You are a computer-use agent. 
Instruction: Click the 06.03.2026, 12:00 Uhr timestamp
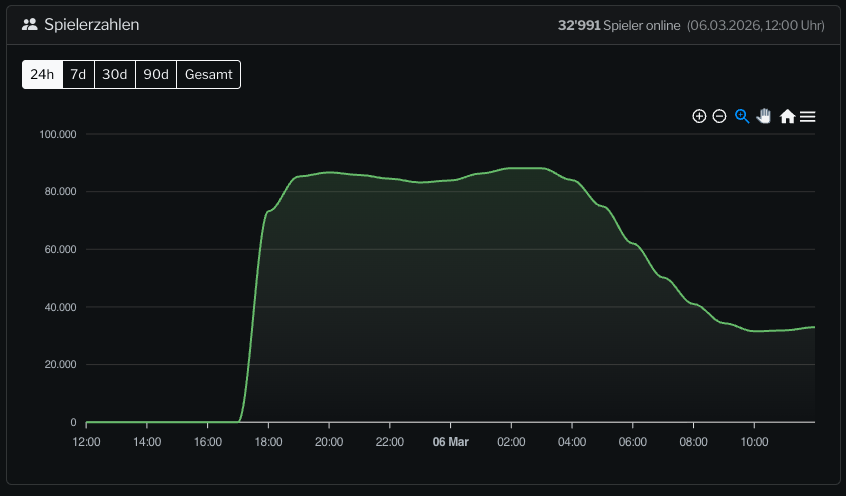756,24
